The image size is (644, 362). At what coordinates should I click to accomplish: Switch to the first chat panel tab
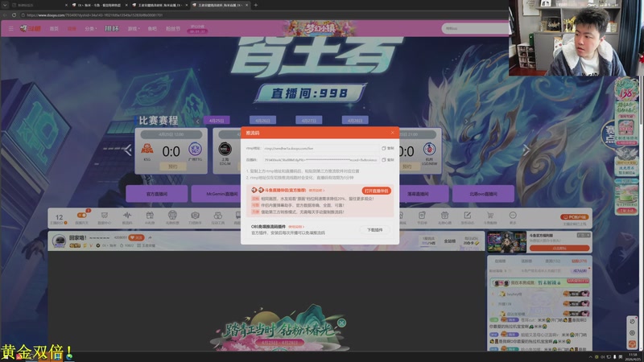[x=500, y=261]
